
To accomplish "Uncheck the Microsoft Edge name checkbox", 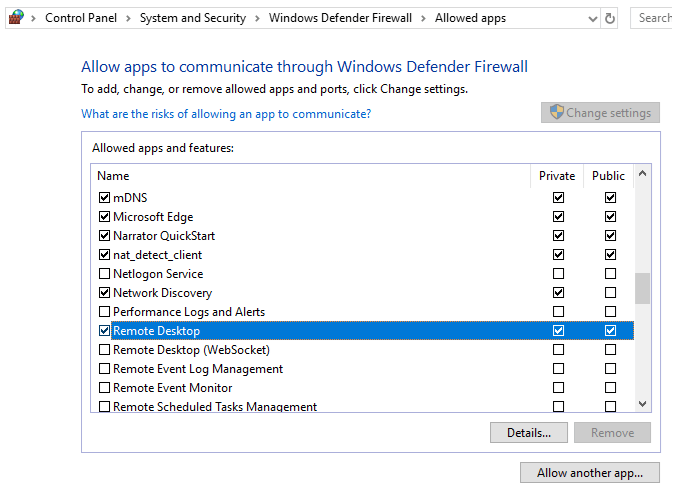I will tap(104, 216).
